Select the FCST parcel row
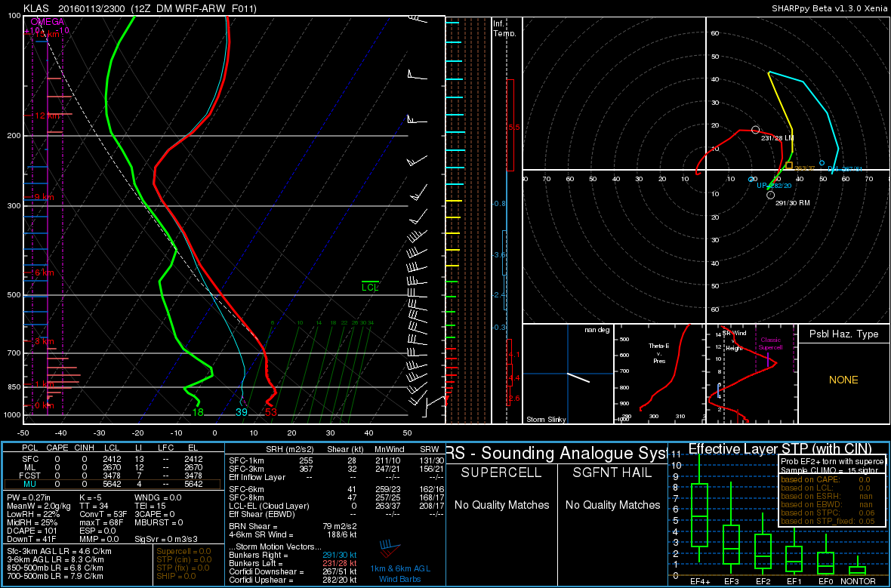Image resolution: width=891 pixels, height=588 pixels. click(113, 476)
